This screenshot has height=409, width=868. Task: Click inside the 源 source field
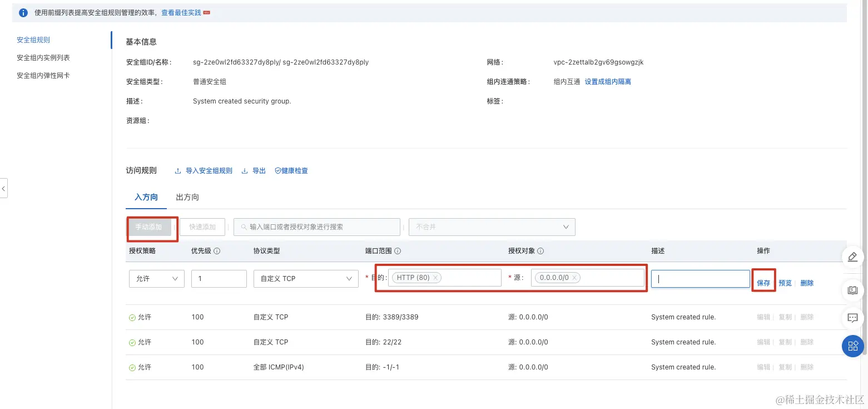tap(588, 278)
